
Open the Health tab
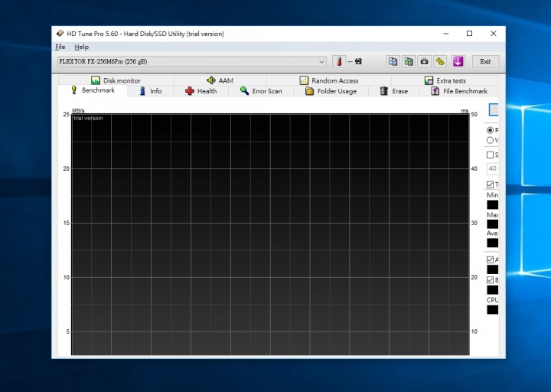point(201,91)
